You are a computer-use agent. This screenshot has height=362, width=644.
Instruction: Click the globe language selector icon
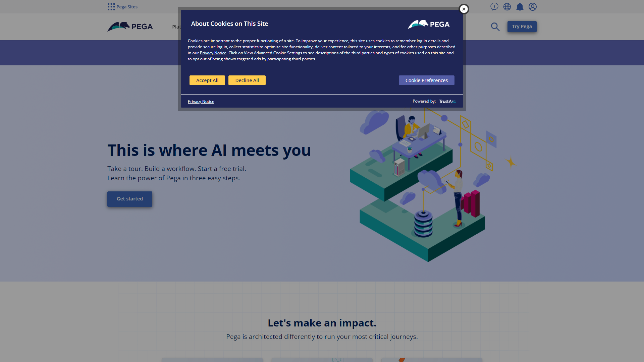pos(506,7)
